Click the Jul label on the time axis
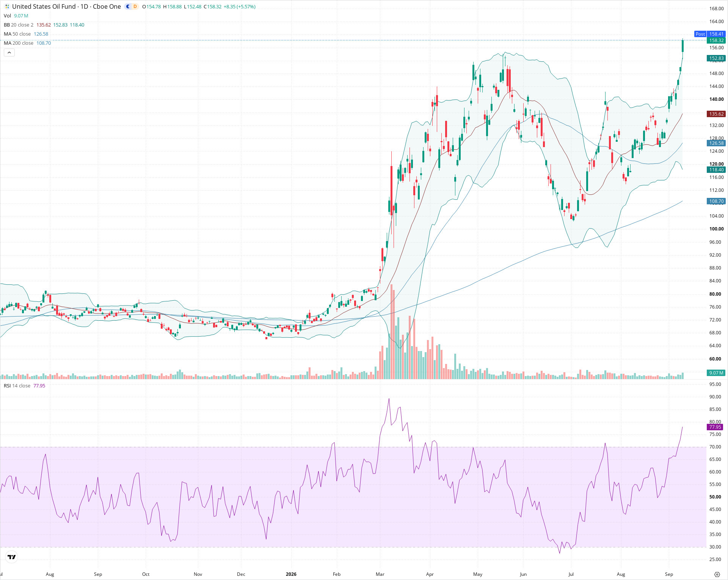This screenshot has width=728, height=580. point(571,574)
